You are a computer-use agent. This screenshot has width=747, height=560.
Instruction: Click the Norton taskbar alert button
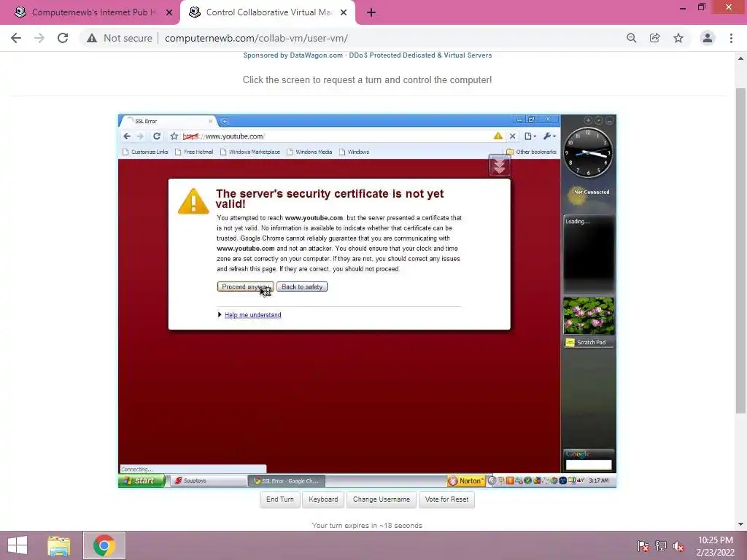click(x=466, y=481)
